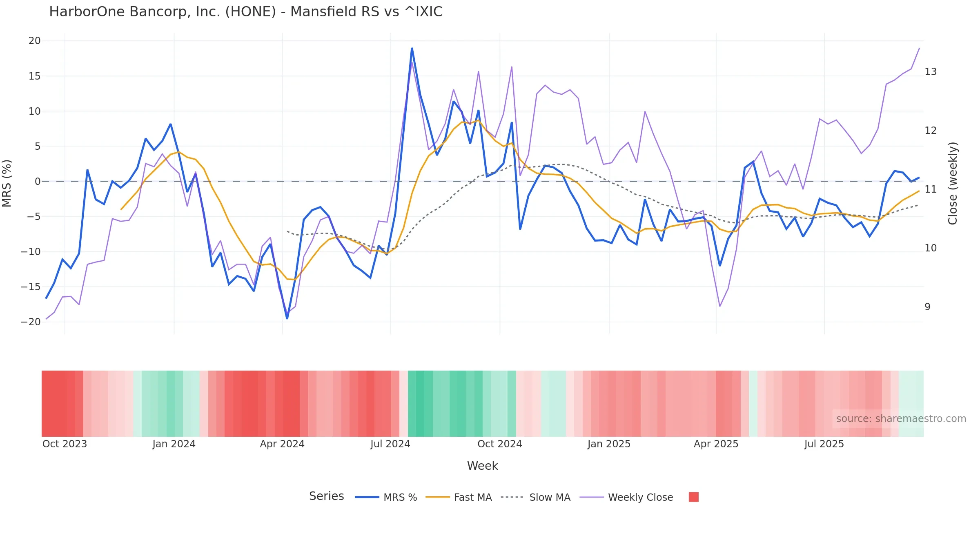Click the Jul 2024 axis label

coord(390,444)
